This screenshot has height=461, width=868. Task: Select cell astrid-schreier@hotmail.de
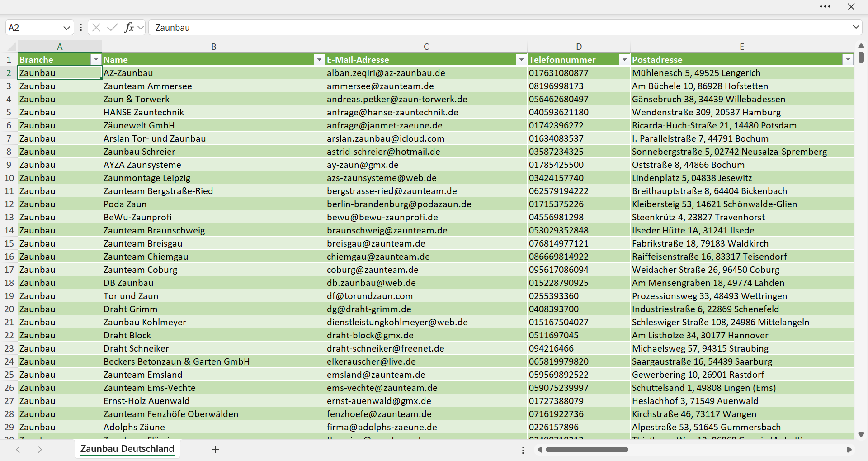[426, 152]
